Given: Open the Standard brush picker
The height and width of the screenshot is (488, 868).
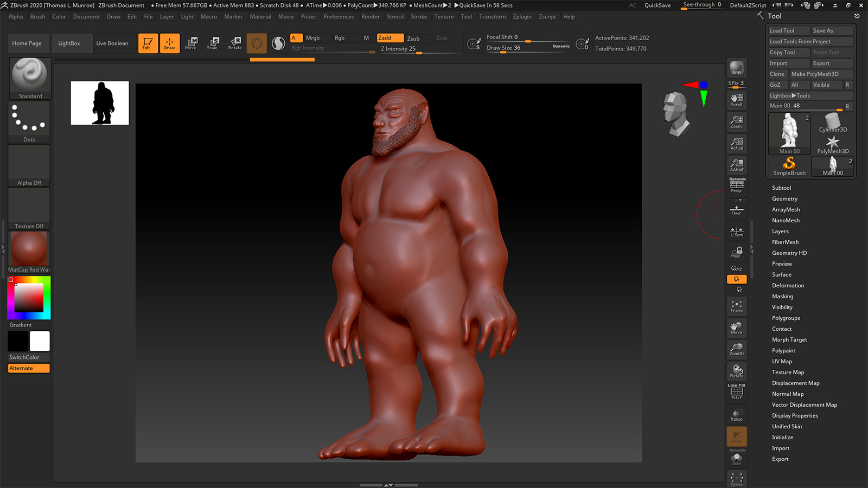Looking at the screenshot, I should click(30, 79).
